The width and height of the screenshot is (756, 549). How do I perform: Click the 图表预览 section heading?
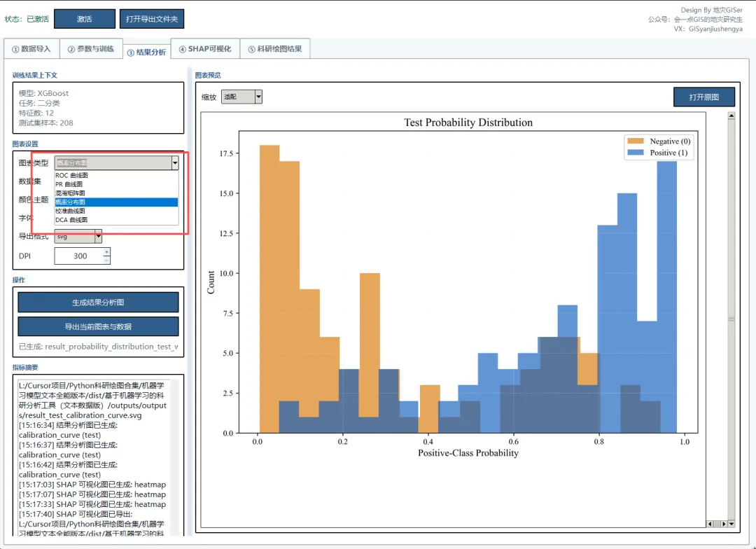pyautogui.click(x=208, y=75)
